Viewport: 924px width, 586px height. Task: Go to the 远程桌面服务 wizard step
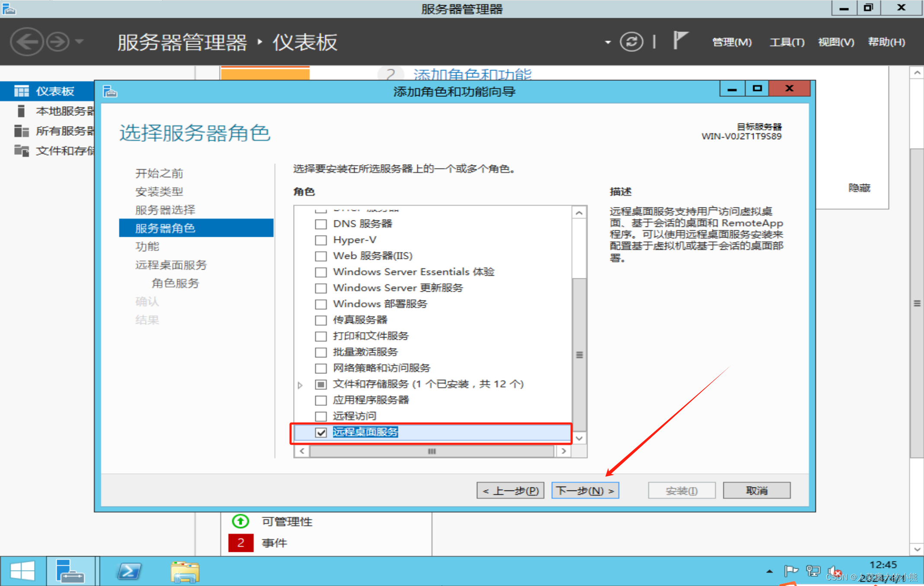pyautogui.click(x=171, y=265)
